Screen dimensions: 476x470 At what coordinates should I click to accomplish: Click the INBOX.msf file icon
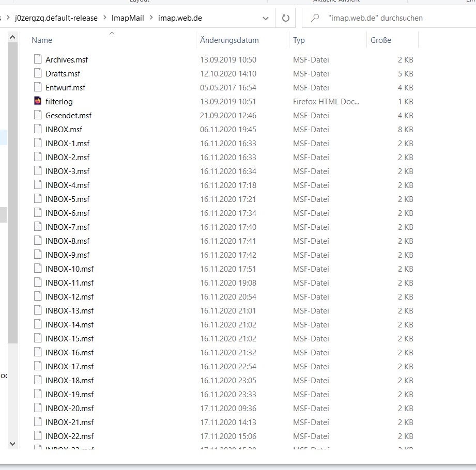click(x=38, y=129)
